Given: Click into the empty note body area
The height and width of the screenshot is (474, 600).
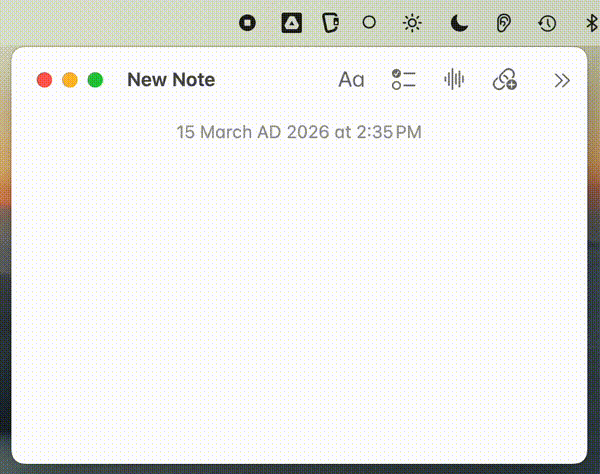Looking at the screenshot, I should (299, 300).
